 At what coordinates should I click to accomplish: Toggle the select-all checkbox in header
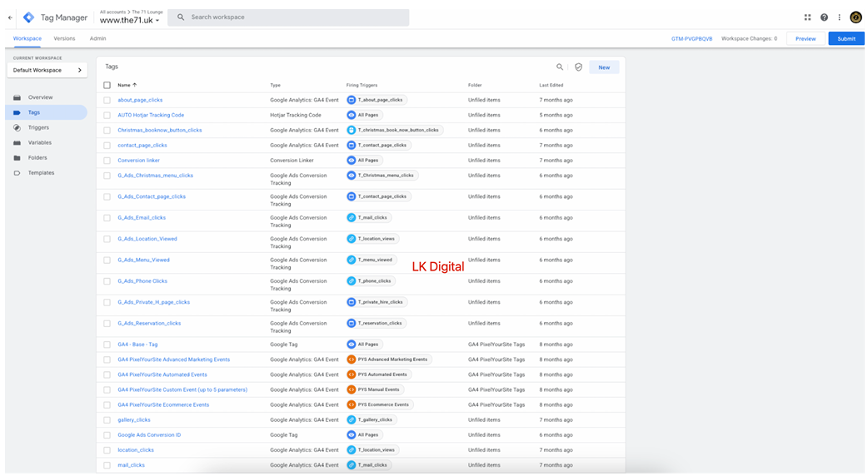tap(107, 85)
